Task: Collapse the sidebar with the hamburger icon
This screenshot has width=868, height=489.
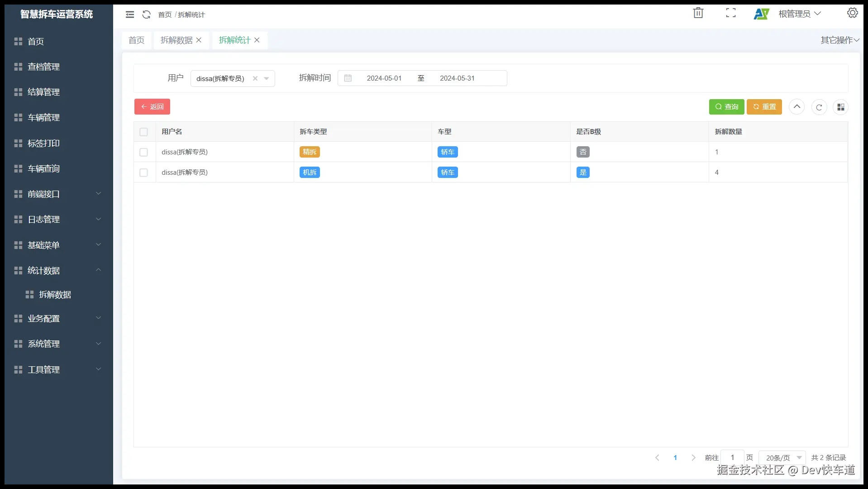Action: click(130, 14)
